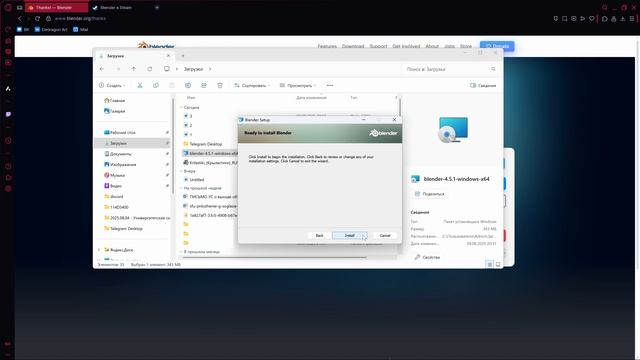Open Support on the Blender website
The height and width of the screenshot is (360, 640).
378,47
